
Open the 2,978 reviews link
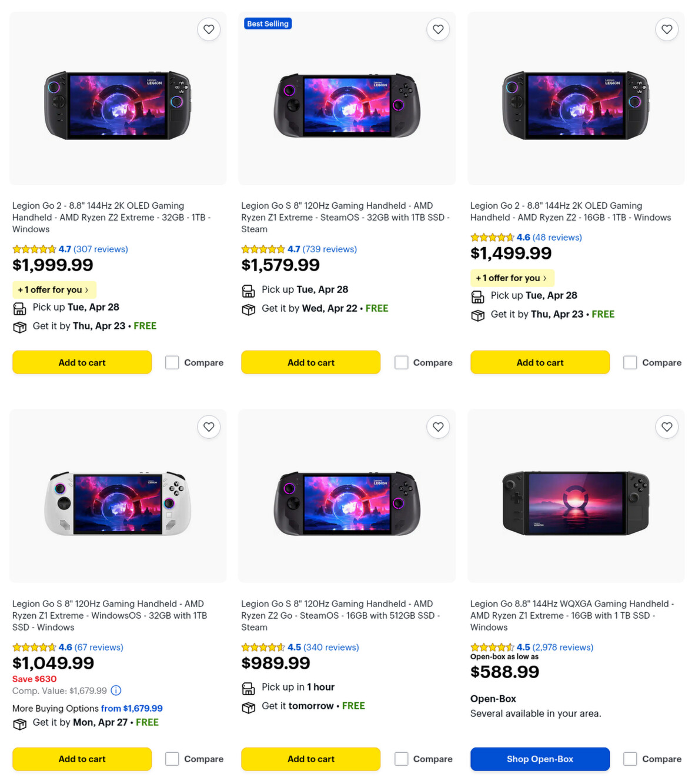point(563,647)
